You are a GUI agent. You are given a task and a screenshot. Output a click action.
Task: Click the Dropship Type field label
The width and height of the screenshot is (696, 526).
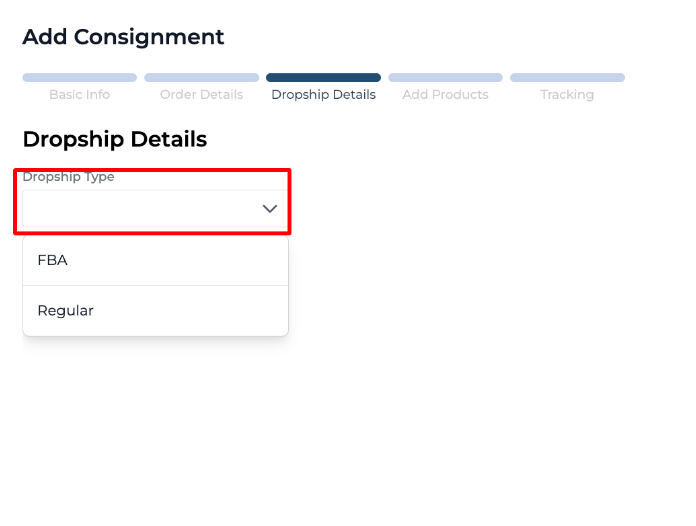pos(68,177)
